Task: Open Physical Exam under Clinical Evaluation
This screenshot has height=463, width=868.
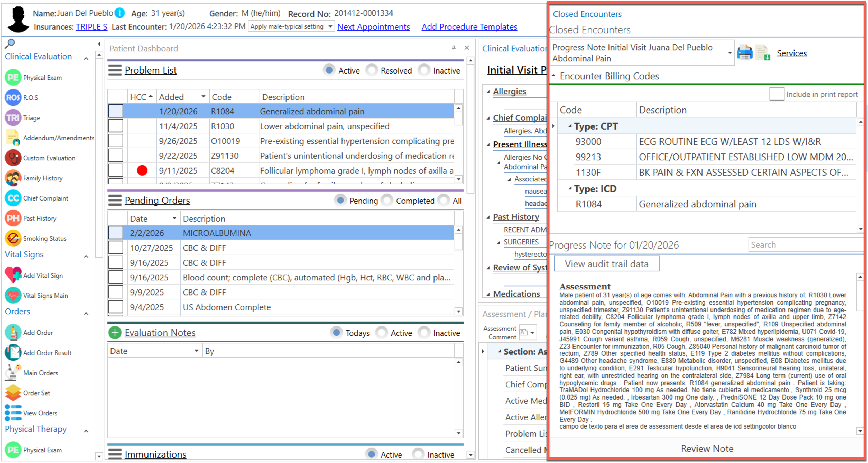Action: click(x=13, y=78)
